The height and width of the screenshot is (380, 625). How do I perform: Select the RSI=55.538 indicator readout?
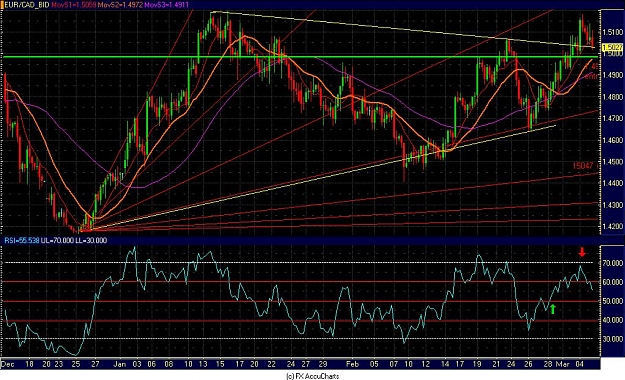pyautogui.click(x=22, y=240)
